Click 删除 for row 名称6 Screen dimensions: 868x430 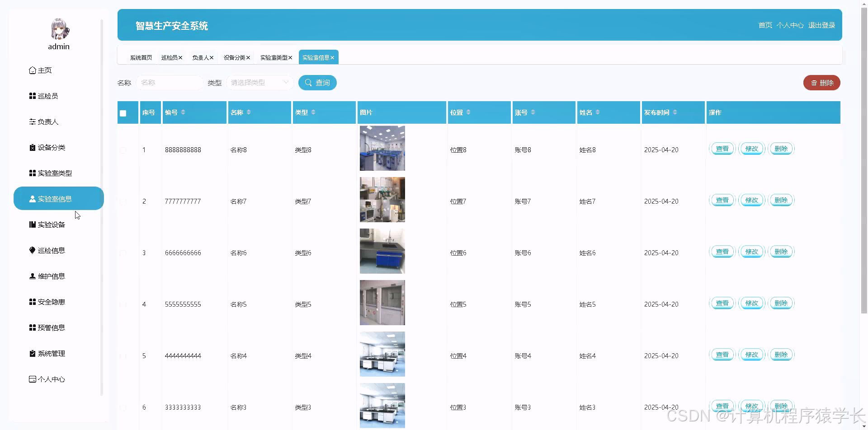coord(781,252)
